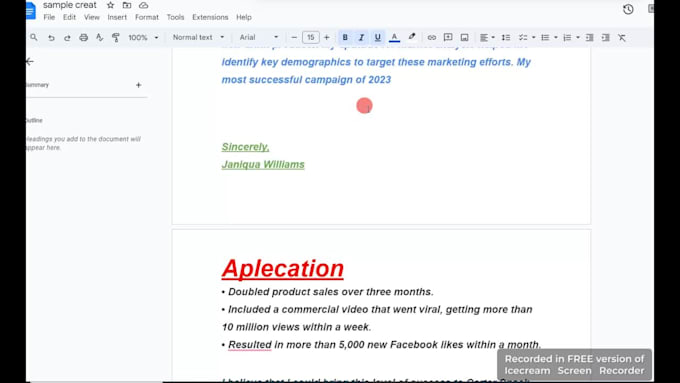This screenshot has height=383, width=680.
Task: Clear text formatting
Action: (622, 37)
